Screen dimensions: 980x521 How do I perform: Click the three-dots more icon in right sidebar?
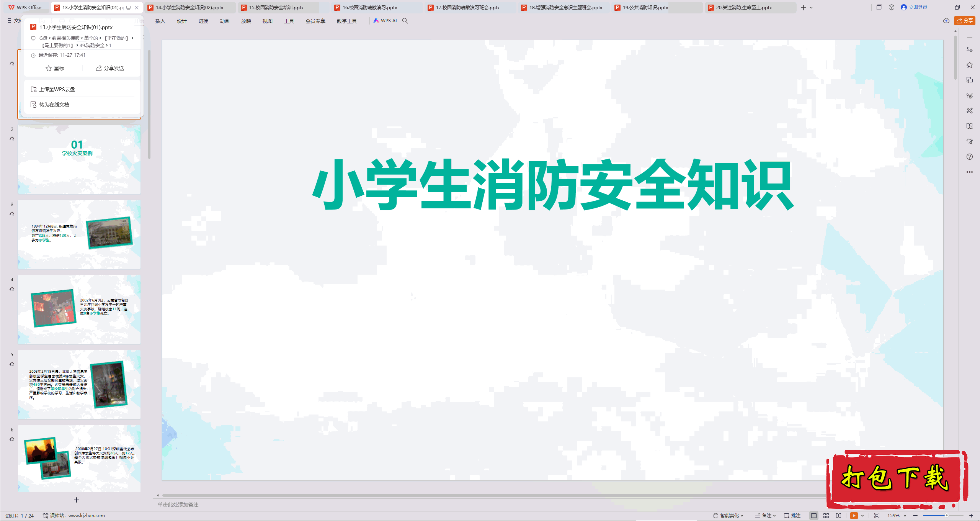tap(969, 172)
